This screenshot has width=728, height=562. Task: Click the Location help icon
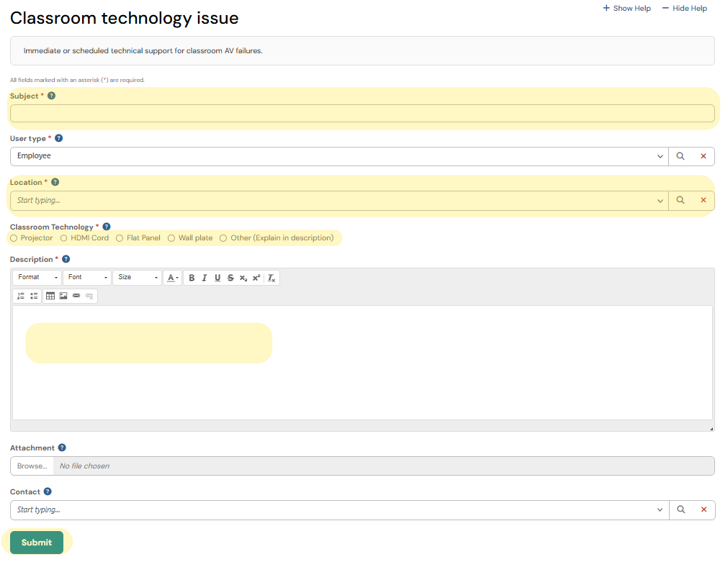(x=55, y=182)
